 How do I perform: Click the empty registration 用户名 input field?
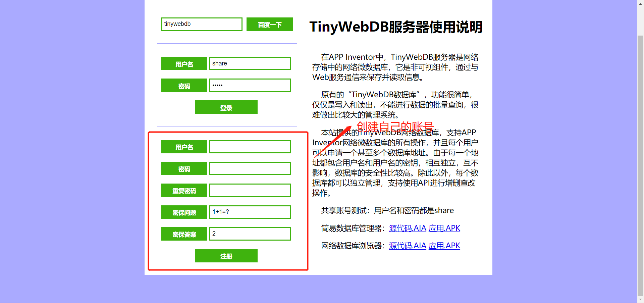250,147
